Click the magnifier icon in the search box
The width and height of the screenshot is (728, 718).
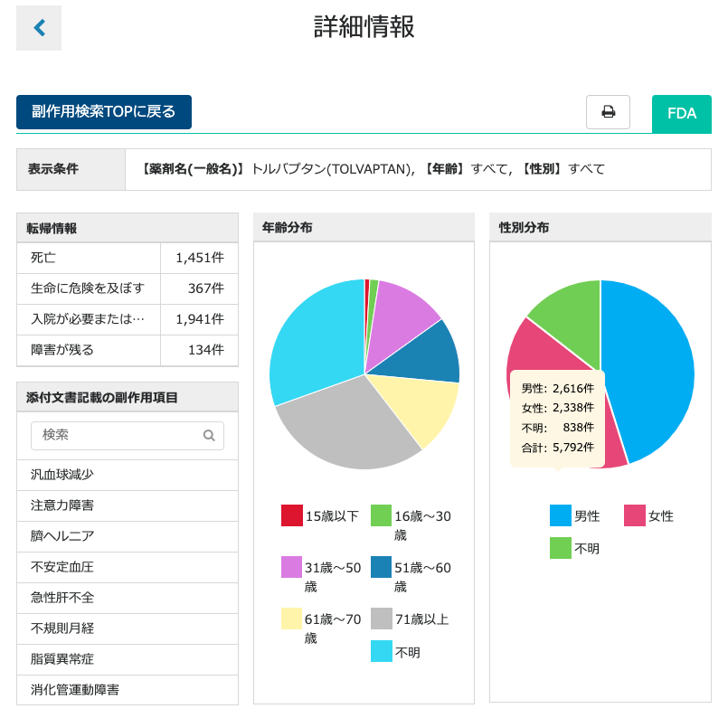point(209,435)
